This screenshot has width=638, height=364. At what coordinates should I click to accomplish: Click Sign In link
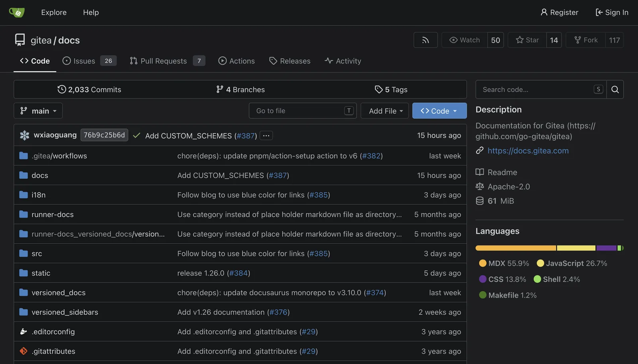coord(612,12)
